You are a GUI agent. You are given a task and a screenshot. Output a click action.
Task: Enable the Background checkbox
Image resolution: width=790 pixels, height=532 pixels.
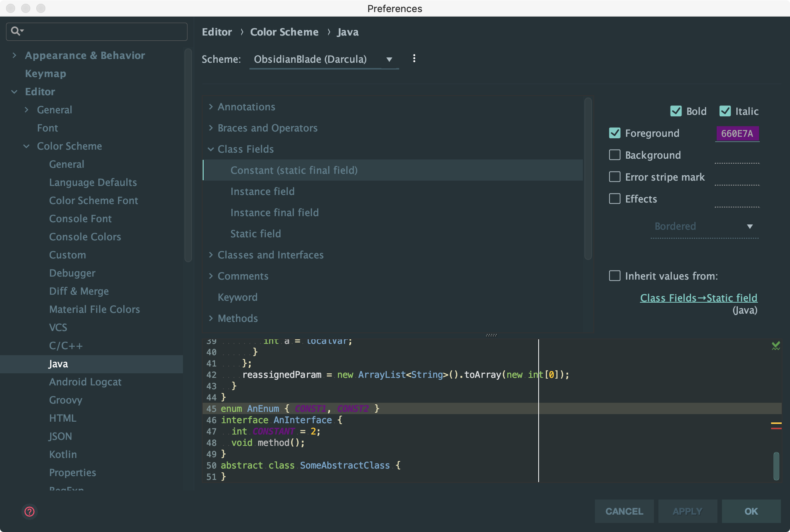point(615,155)
